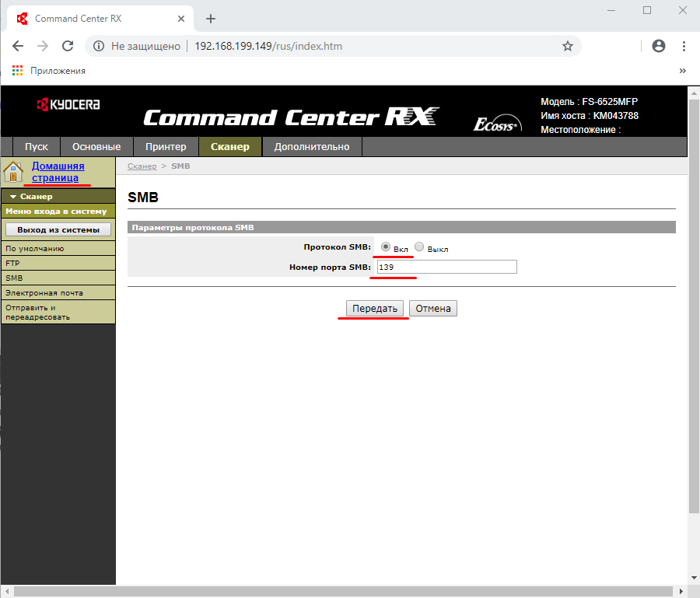Viewport: 700px width, 598px height.
Task: Enable SMB protocol with Вкл radio
Action: click(x=386, y=247)
